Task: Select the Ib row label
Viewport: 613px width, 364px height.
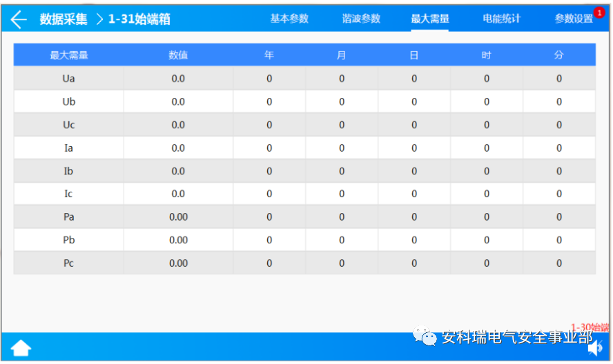Action: coord(68,171)
